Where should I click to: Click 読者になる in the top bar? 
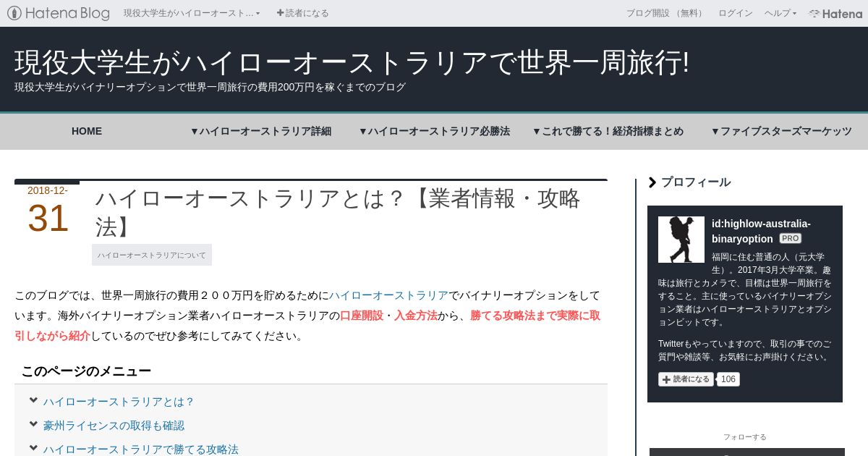point(302,13)
